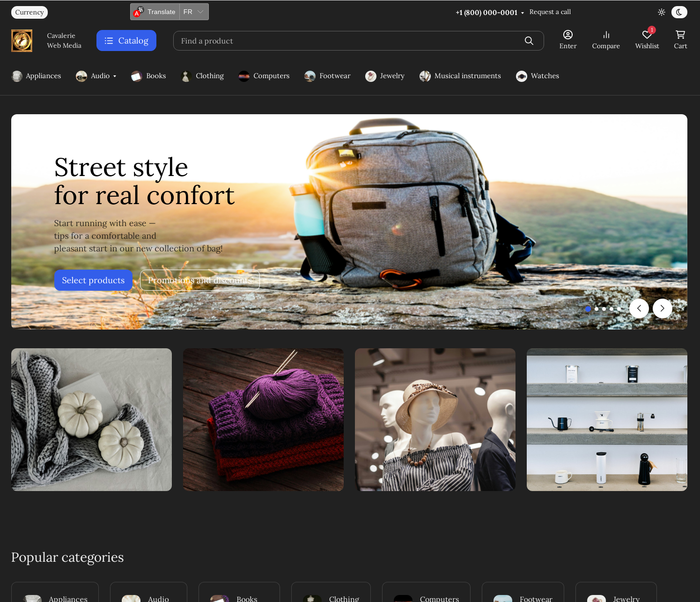The width and height of the screenshot is (700, 602).
Task: Select the fourth banner slide dot
Action: (x=612, y=308)
